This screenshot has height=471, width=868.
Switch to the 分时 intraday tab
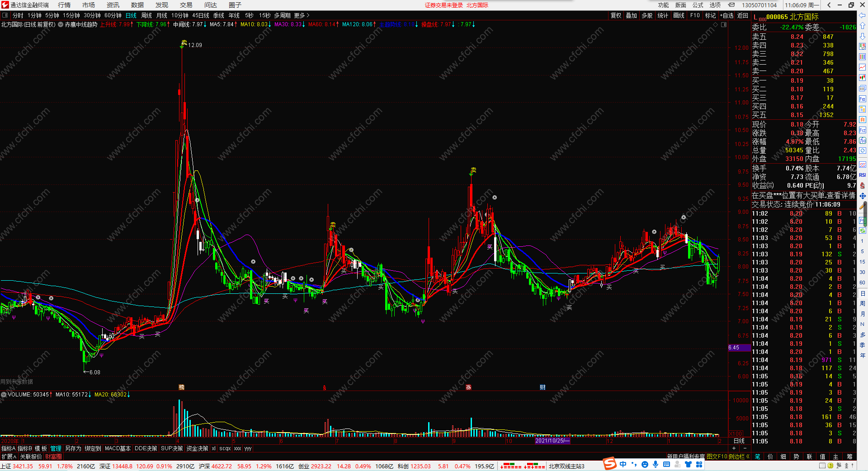pyautogui.click(x=18, y=15)
